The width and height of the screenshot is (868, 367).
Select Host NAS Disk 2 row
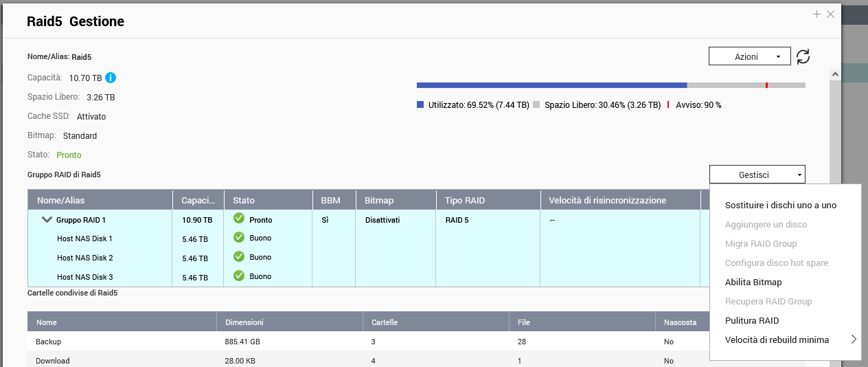point(84,258)
